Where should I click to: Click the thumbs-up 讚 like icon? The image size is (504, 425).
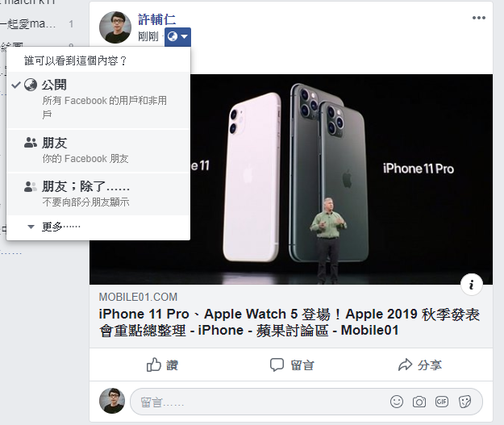tap(154, 365)
